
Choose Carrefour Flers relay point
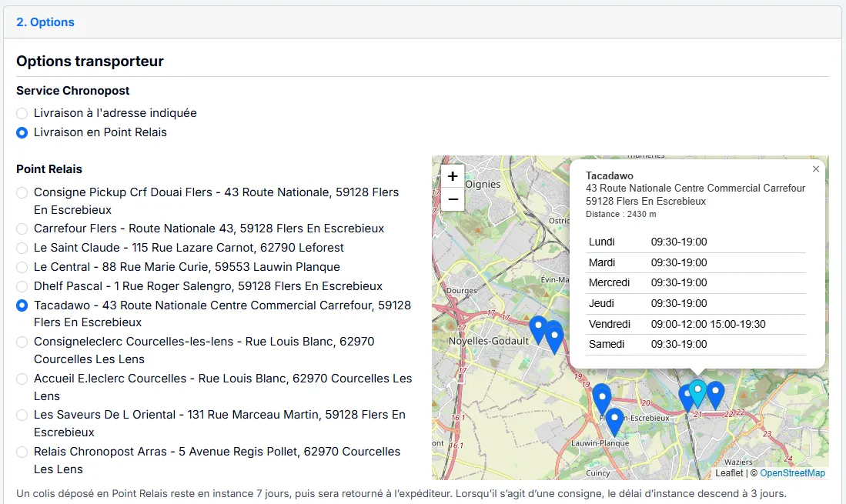pyautogui.click(x=22, y=229)
